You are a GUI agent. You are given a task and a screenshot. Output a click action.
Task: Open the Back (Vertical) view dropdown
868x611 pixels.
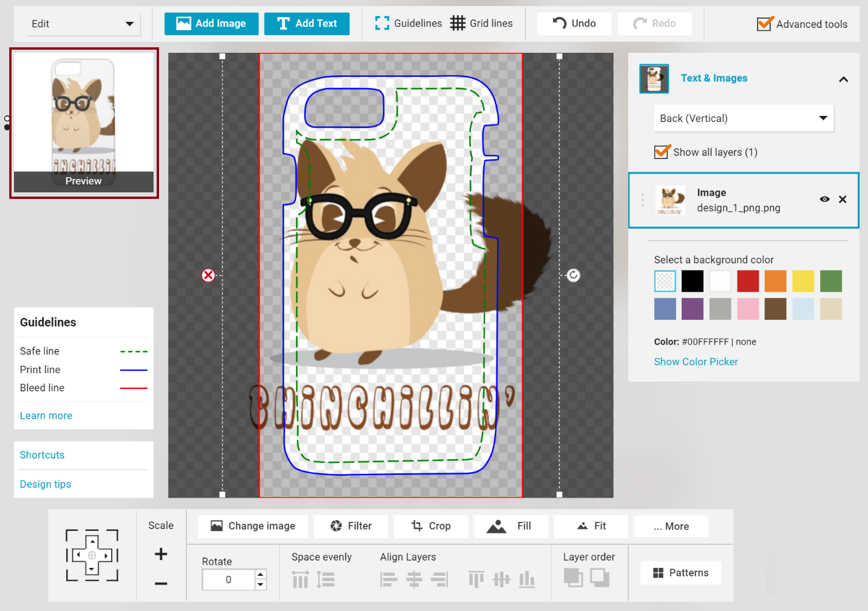pos(744,118)
